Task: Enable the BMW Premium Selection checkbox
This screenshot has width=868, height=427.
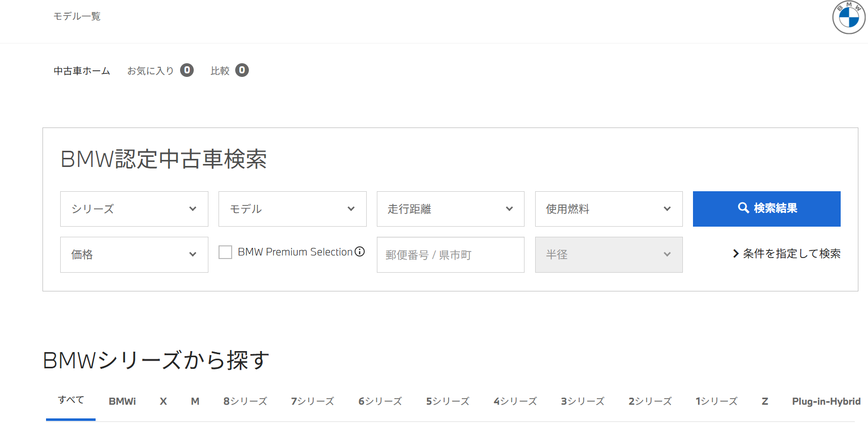Action: [x=225, y=252]
